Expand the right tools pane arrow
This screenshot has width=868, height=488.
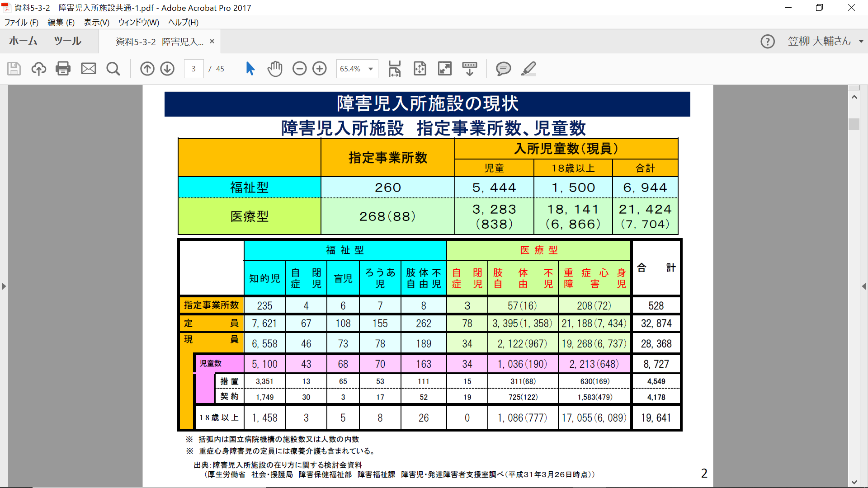864,286
